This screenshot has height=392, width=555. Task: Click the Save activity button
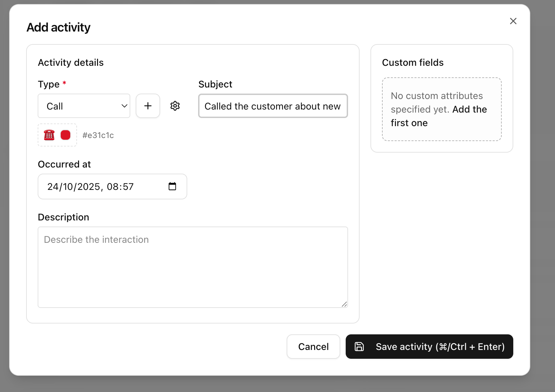pyautogui.click(x=429, y=347)
